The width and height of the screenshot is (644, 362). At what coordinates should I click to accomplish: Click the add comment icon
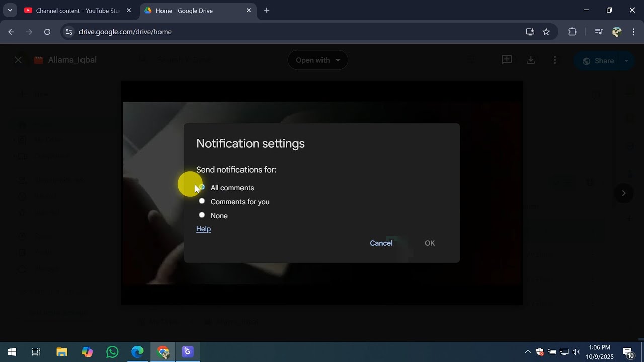pos(507,60)
